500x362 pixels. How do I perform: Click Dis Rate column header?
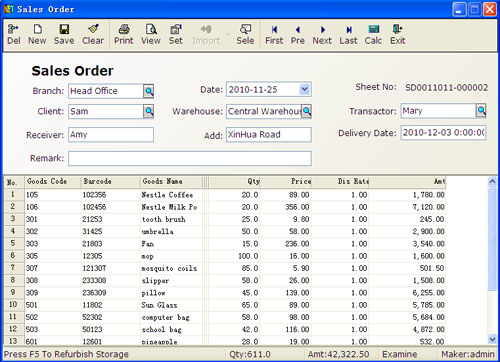[340, 182]
